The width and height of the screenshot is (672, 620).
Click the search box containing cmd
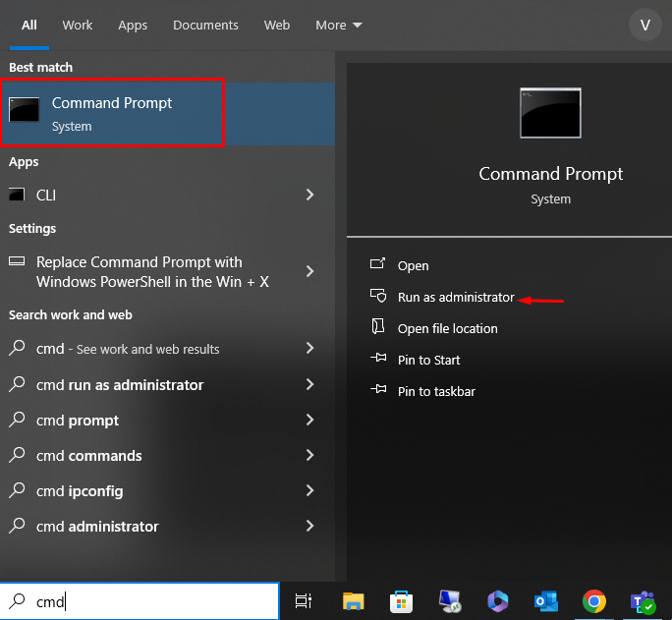tap(140, 601)
